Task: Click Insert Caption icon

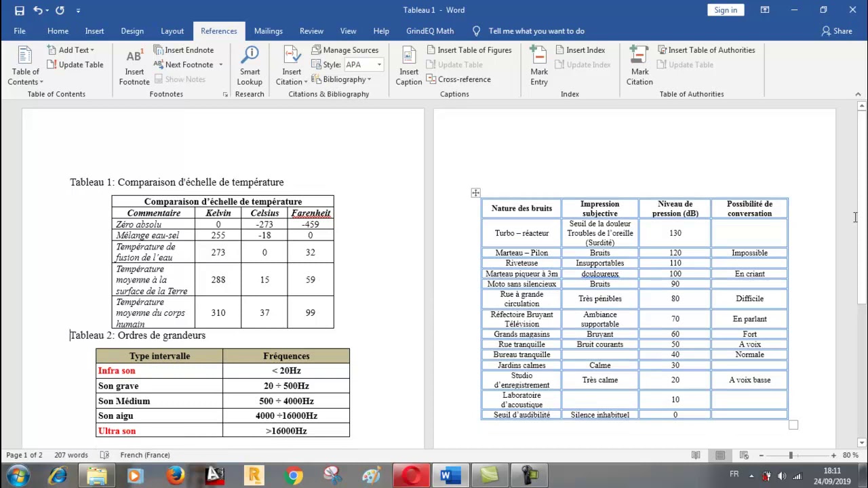Action: [409, 66]
